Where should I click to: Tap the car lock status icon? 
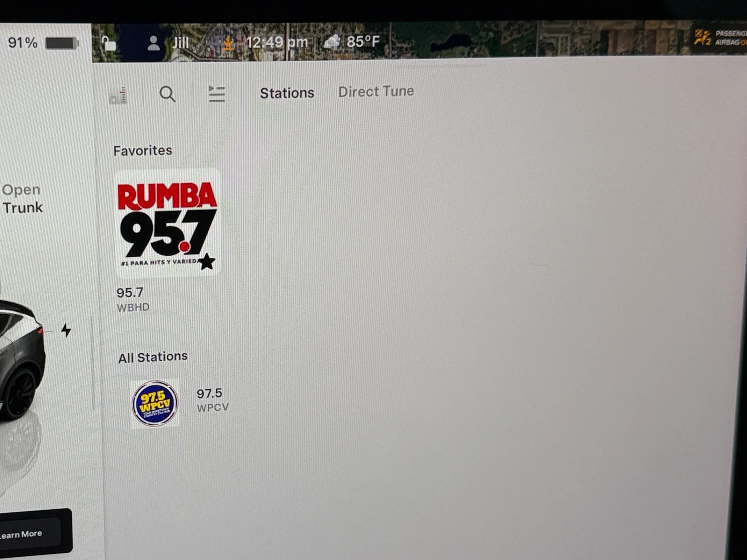pos(109,43)
